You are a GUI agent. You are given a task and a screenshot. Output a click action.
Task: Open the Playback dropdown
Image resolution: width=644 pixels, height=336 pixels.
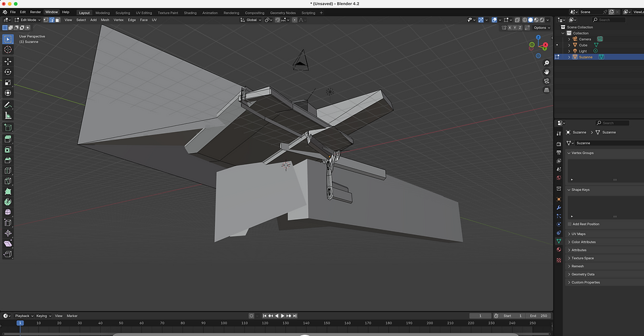pyautogui.click(x=24, y=316)
